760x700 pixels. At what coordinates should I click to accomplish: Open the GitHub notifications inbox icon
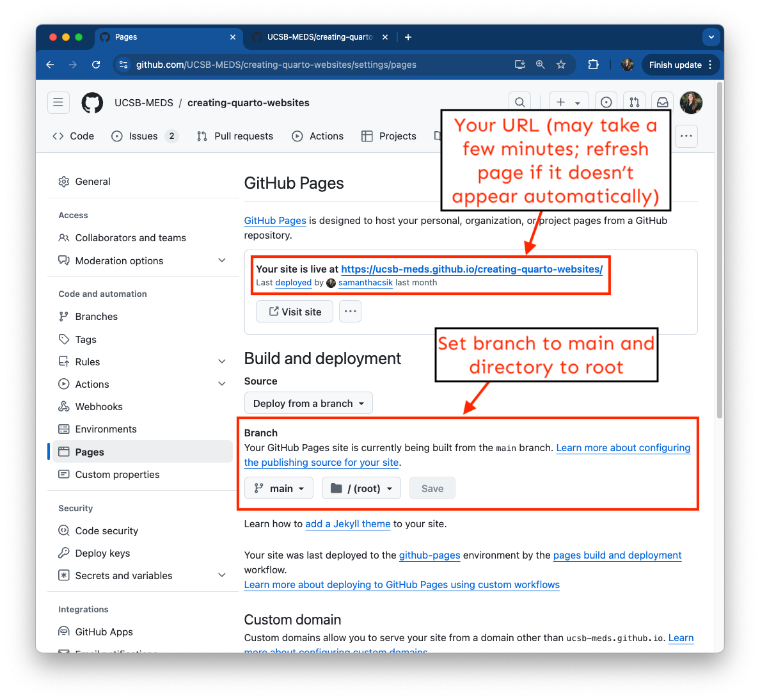[x=663, y=102]
